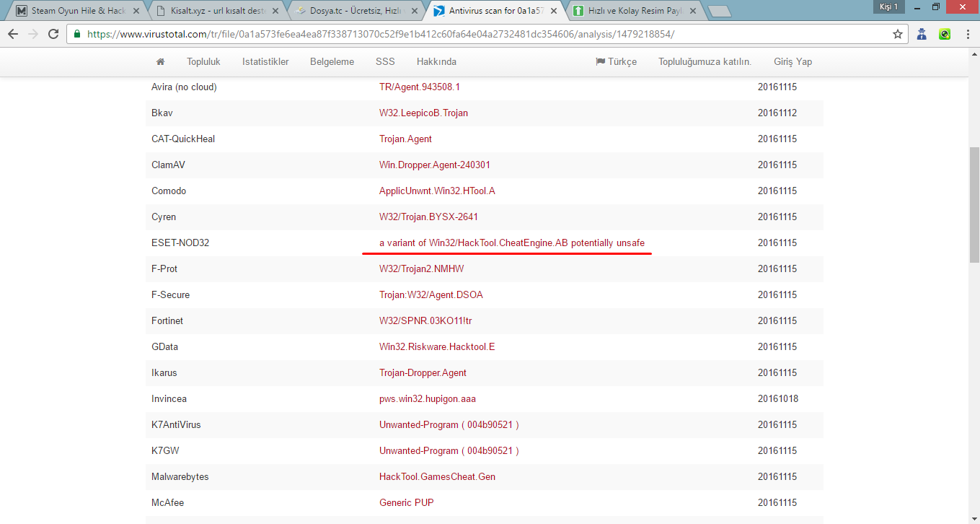Close the Kisalt.xyz tab

click(x=275, y=11)
